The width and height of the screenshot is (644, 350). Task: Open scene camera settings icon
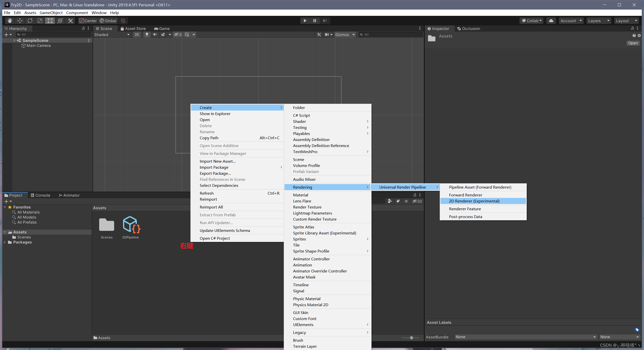(327, 34)
